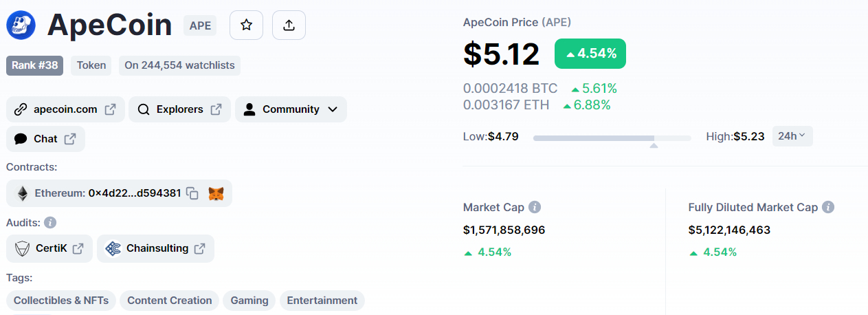This screenshot has height=315, width=868.
Task: Click the low-high price range slider
Action: coord(612,138)
